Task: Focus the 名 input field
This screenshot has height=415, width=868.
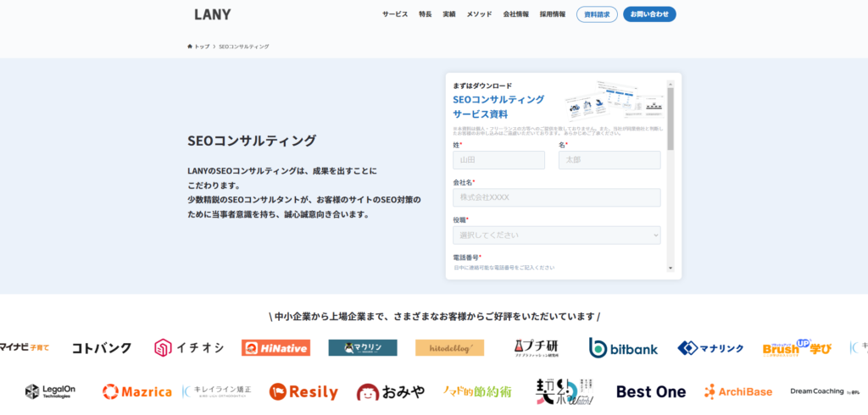Action: [609, 160]
